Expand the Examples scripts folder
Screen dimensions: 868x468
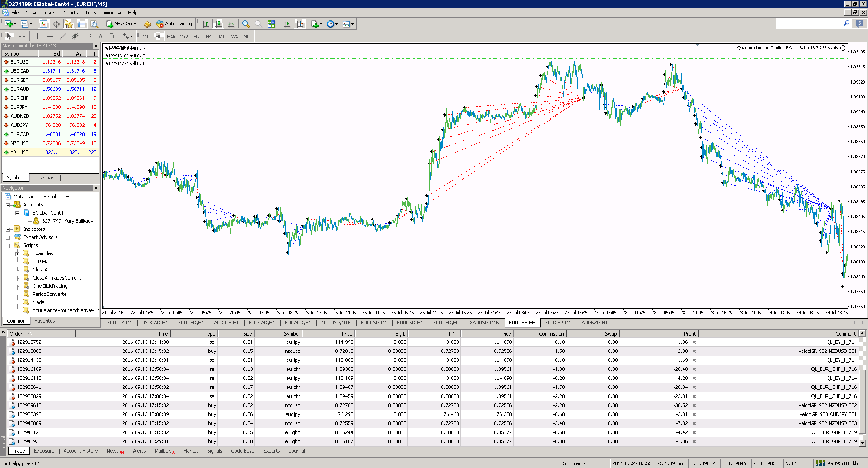click(x=17, y=254)
